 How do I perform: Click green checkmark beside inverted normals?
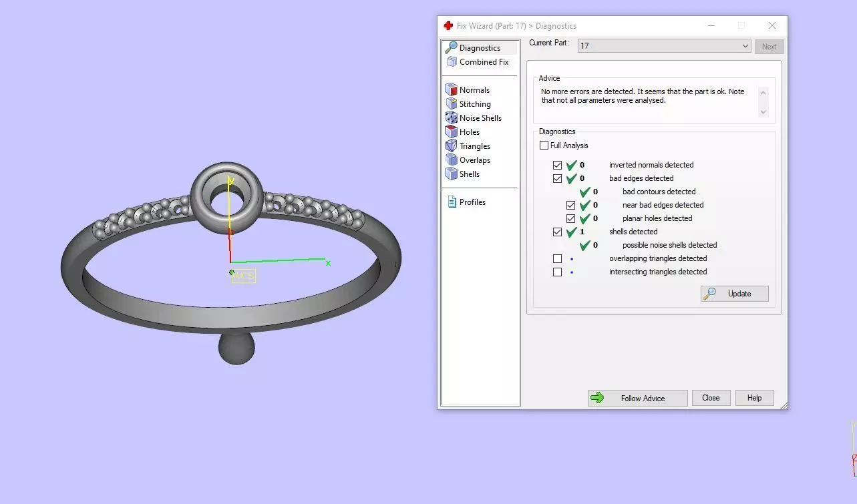571,165
